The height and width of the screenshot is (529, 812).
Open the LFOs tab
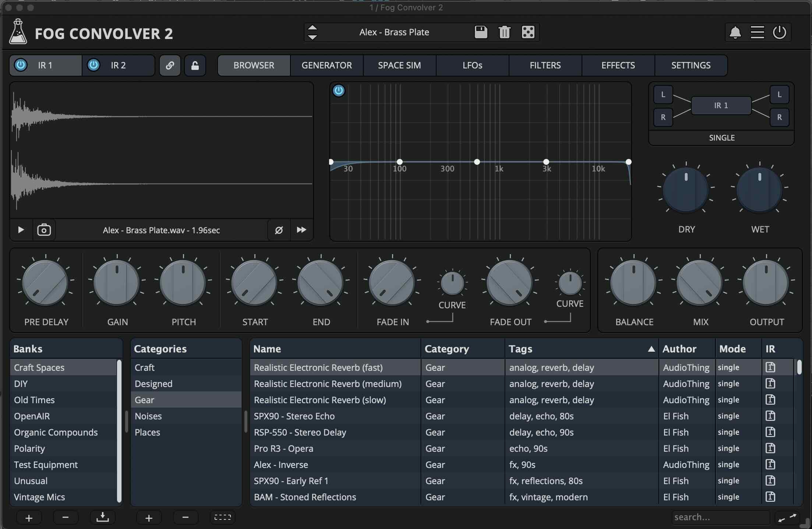[472, 65]
